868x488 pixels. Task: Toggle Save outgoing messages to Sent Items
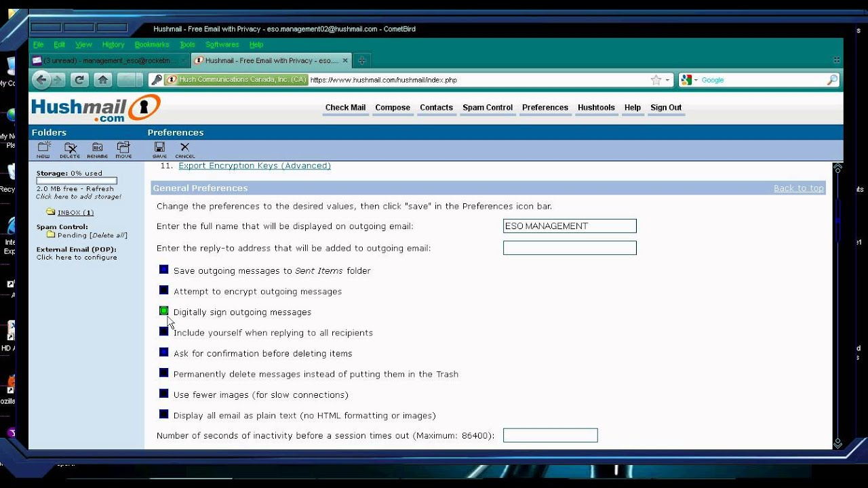coord(163,270)
